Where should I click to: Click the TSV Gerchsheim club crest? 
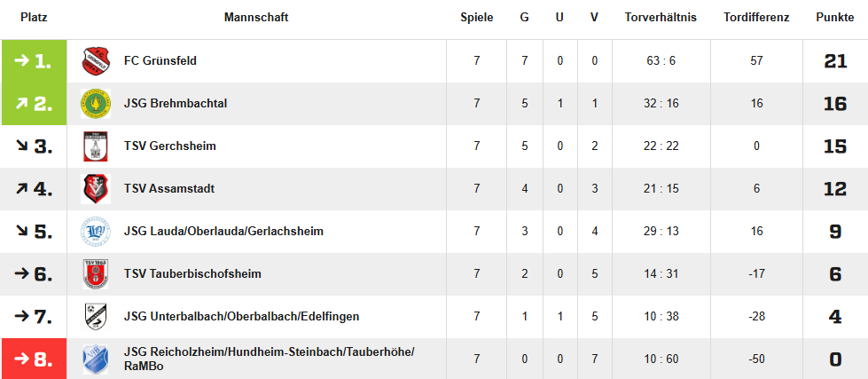point(95,146)
